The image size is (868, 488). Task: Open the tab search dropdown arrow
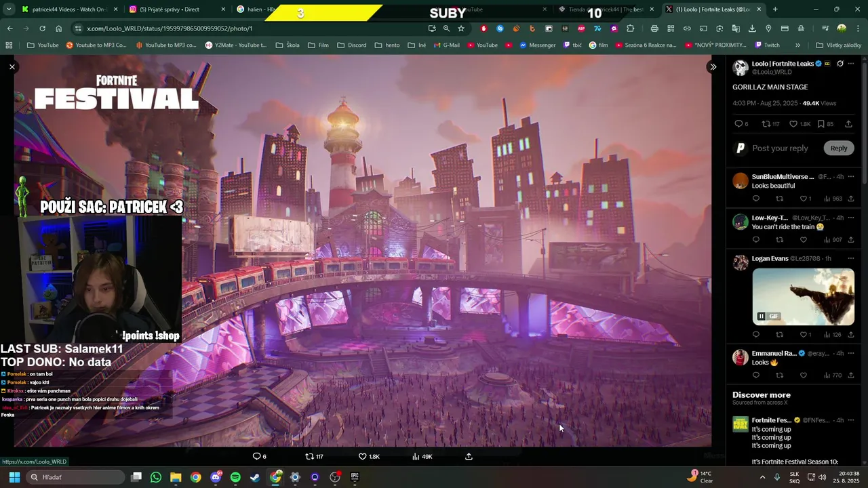[9, 9]
